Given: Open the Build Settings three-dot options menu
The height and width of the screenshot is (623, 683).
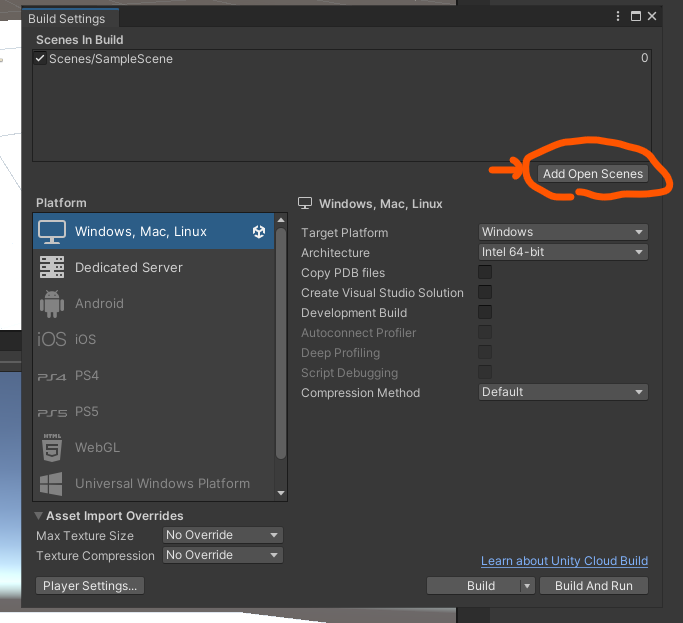Looking at the screenshot, I should pos(618,16).
